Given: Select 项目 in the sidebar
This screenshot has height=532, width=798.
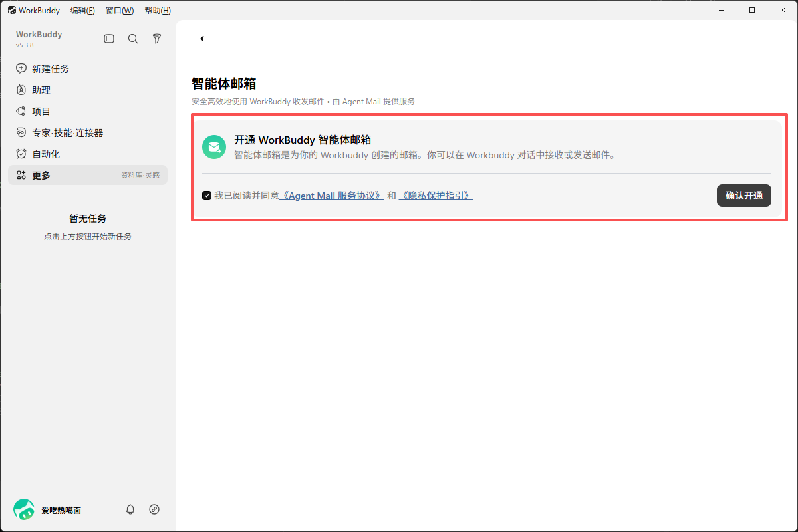Looking at the screenshot, I should click(x=88, y=111).
